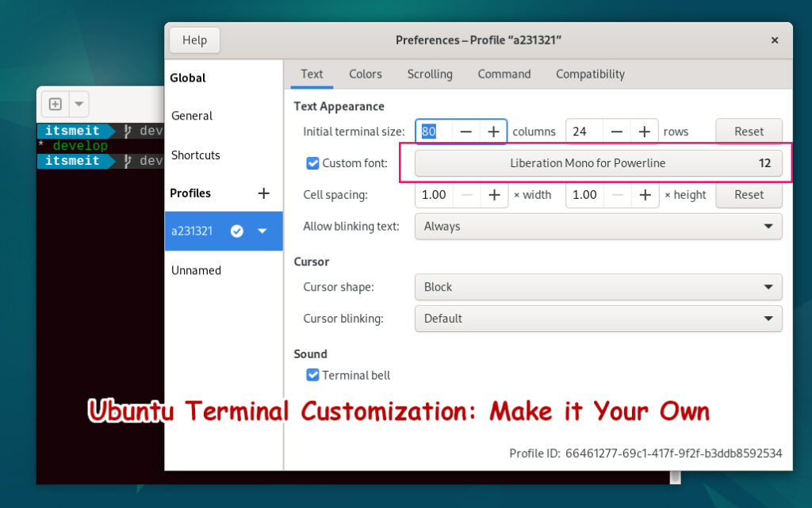Open a new terminal tab with the plus icon
This screenshot has height=508, width=812.
[54, 104]
